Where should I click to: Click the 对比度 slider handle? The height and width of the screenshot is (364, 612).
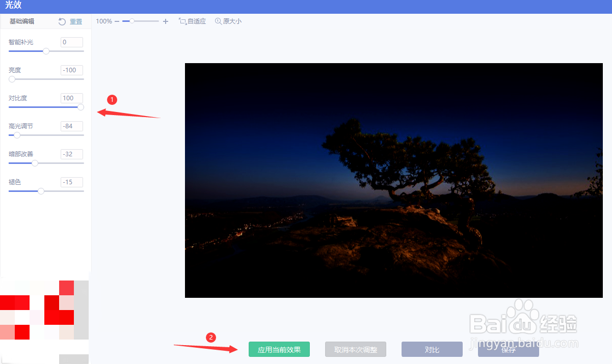pos(80,107)
